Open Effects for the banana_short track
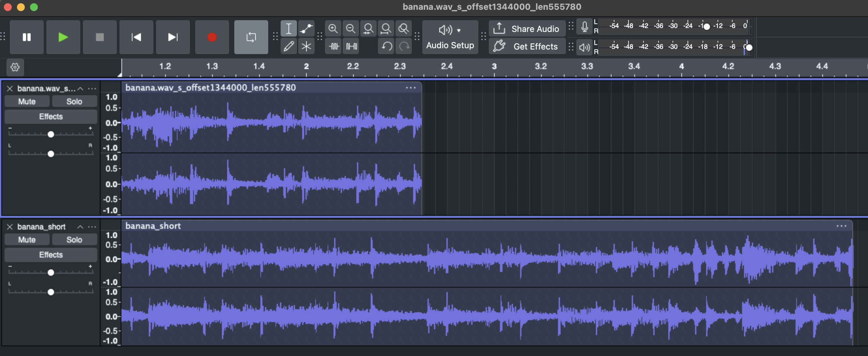Screen dimensions: 868x356 pos(51,255)
